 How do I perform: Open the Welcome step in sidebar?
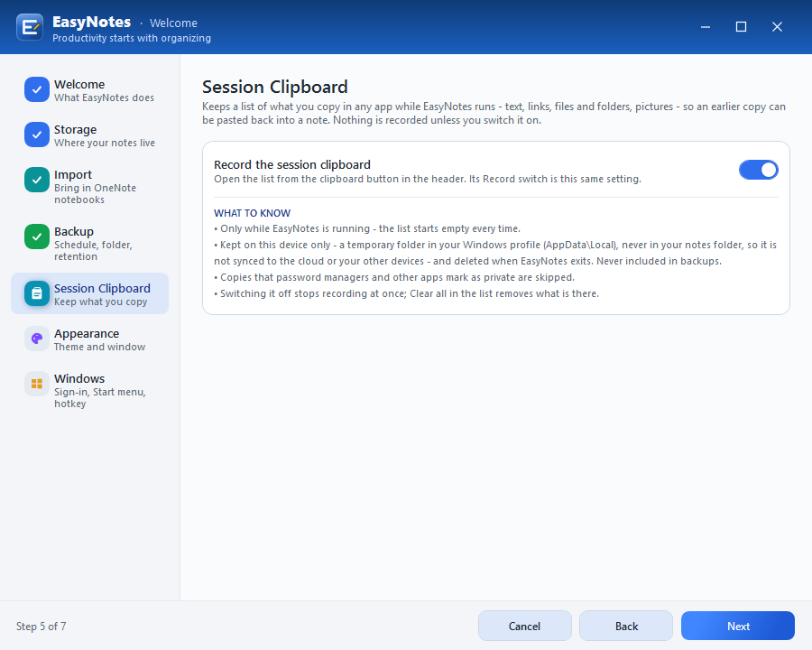(89, 90)
